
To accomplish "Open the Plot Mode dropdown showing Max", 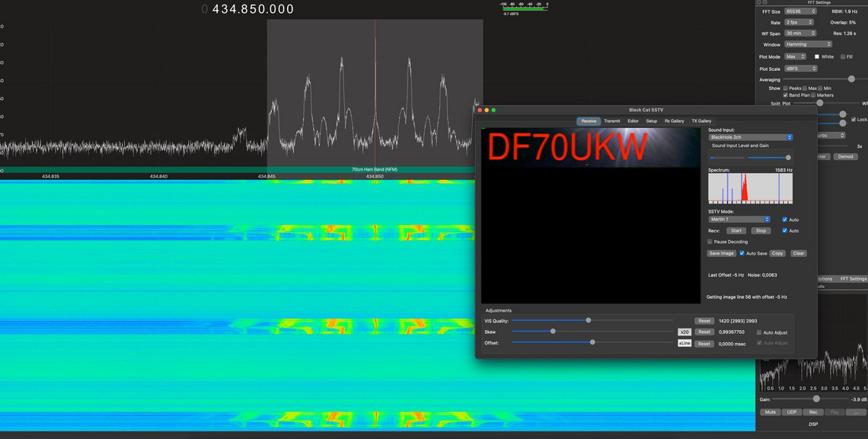I will pyautogui.click(x=795, y=56).
